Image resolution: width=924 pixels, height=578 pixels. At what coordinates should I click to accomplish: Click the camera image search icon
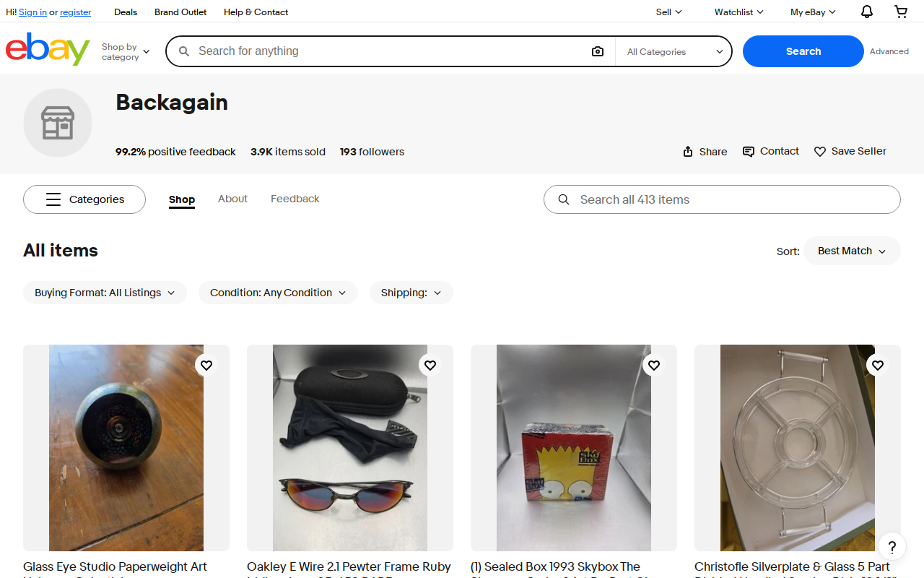[598, 51]
